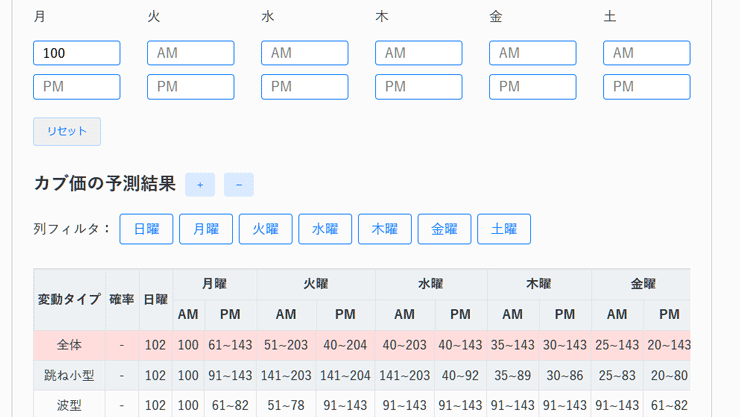Screen dimensions: 740x417
Task: Toggle the 金曜 column filter
Action: coord(444,229)
